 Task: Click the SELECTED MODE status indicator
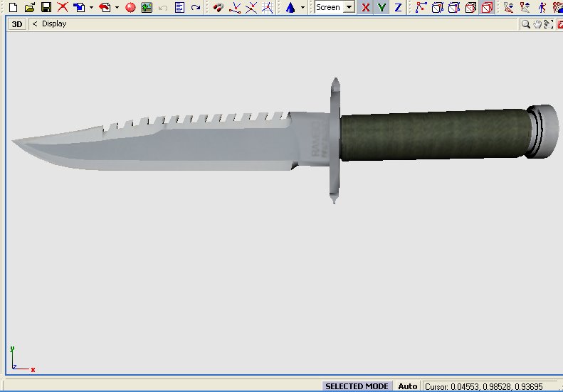[x=357, y=386]
